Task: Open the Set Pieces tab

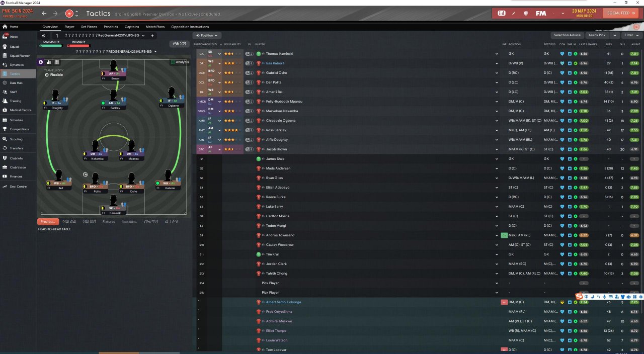Action: (x=89, y=27)
